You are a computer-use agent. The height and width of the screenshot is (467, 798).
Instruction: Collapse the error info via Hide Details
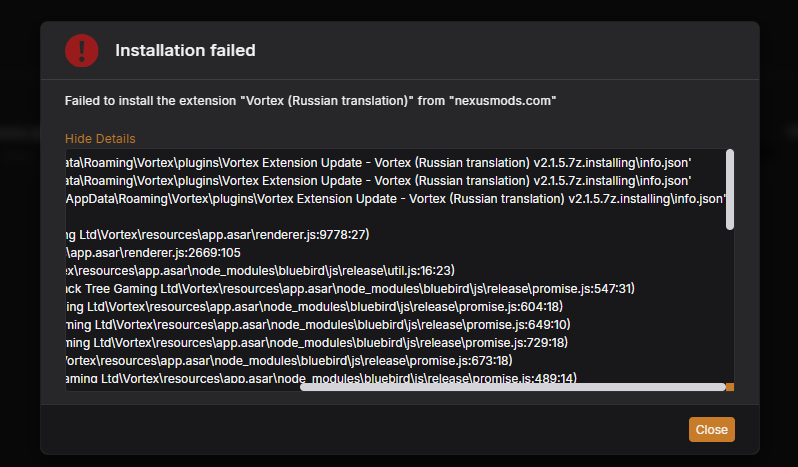tap(100, 139)
